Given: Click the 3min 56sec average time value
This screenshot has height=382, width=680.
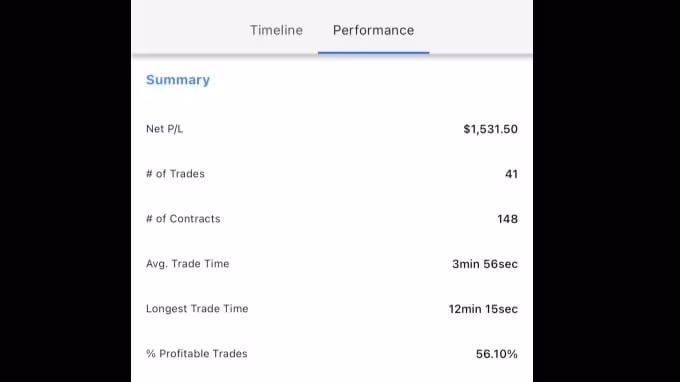Looking at the screenshot, I should (x=485, y=264).
